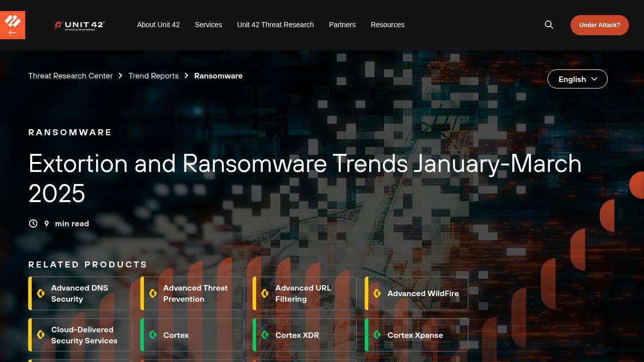This screenshot has height=362, width=644.
Task: Click the Advanced URL Filtering product icon
Action: tap(265, 293)
